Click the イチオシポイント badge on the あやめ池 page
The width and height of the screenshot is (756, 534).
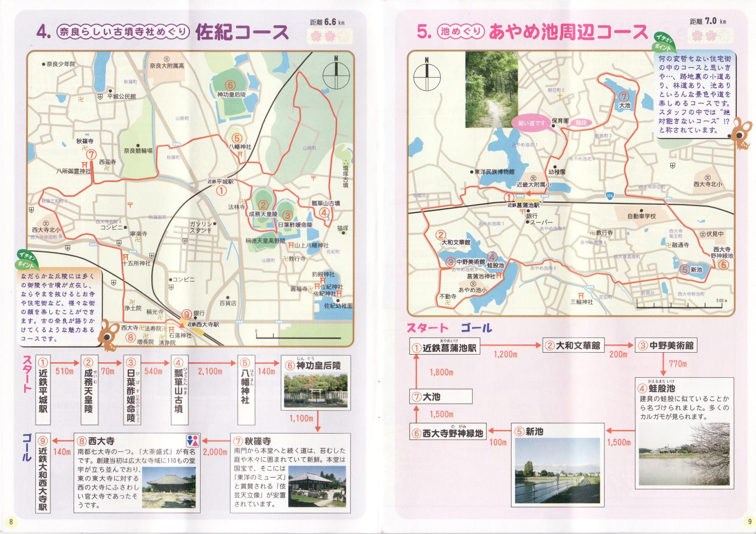664,42
